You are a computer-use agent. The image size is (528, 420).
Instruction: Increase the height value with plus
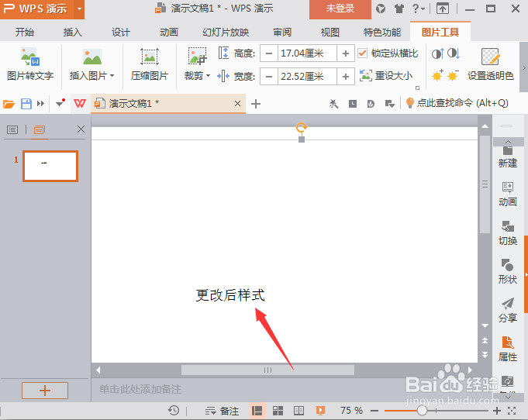pos(346,53)
